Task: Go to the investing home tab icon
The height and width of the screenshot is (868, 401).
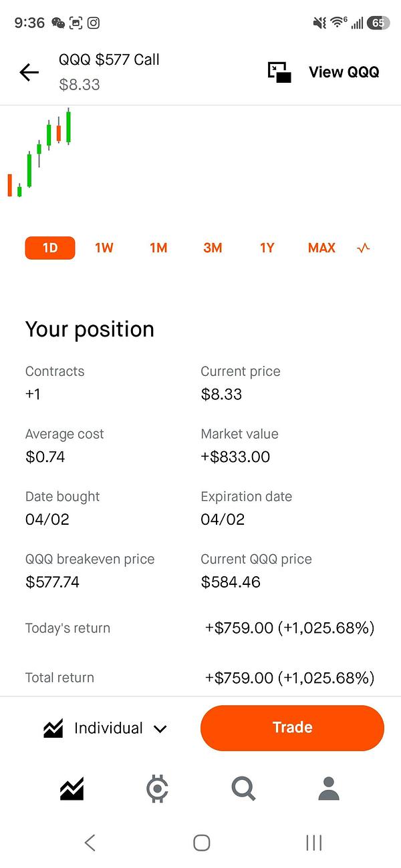Action: (72, 789)
